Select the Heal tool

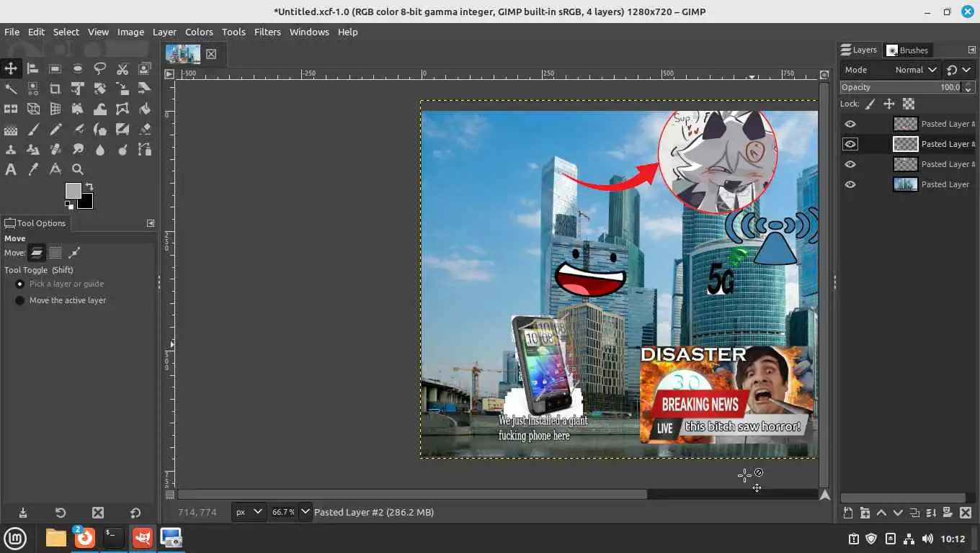click(x=55, y=150)
